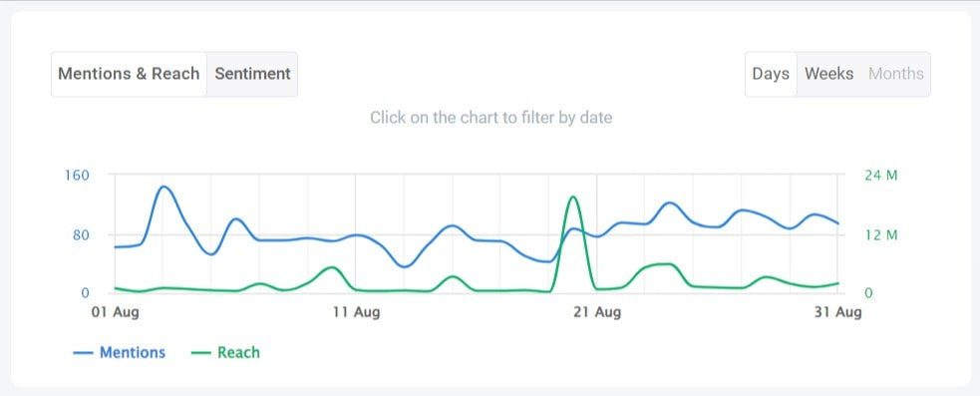
Task: Choose the Months grouping option
Action: point(895,74)
